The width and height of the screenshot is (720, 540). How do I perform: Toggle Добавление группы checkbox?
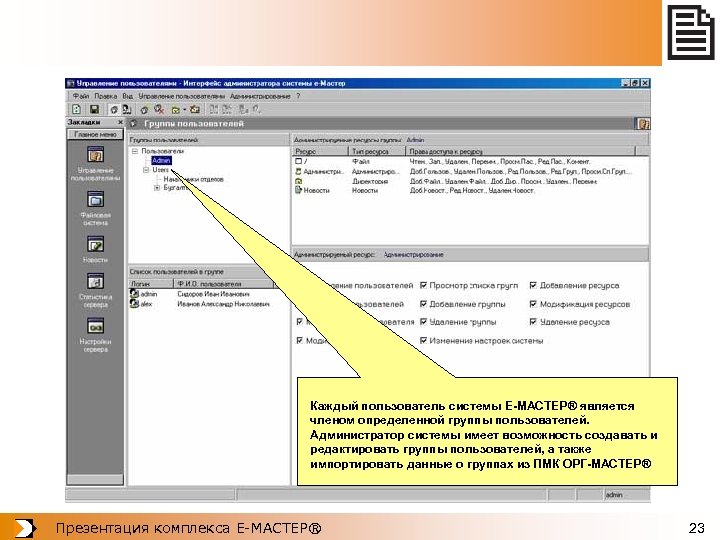423,304
